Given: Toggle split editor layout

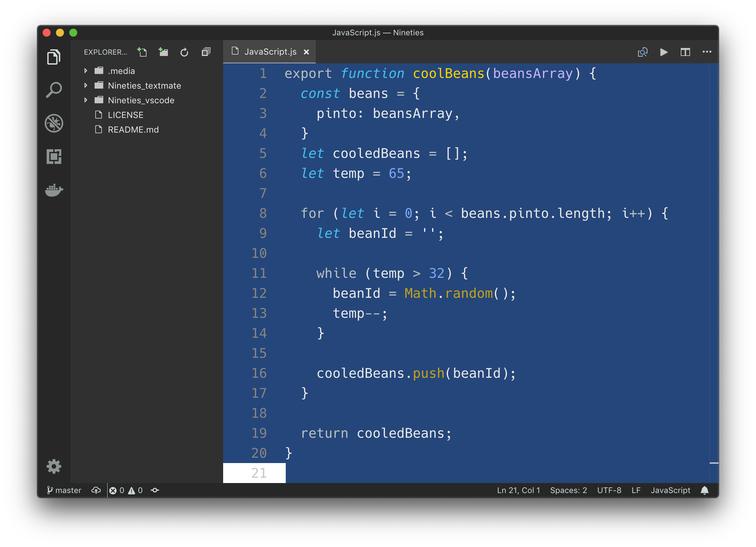Looking at the screenshot, I should 685,52.
